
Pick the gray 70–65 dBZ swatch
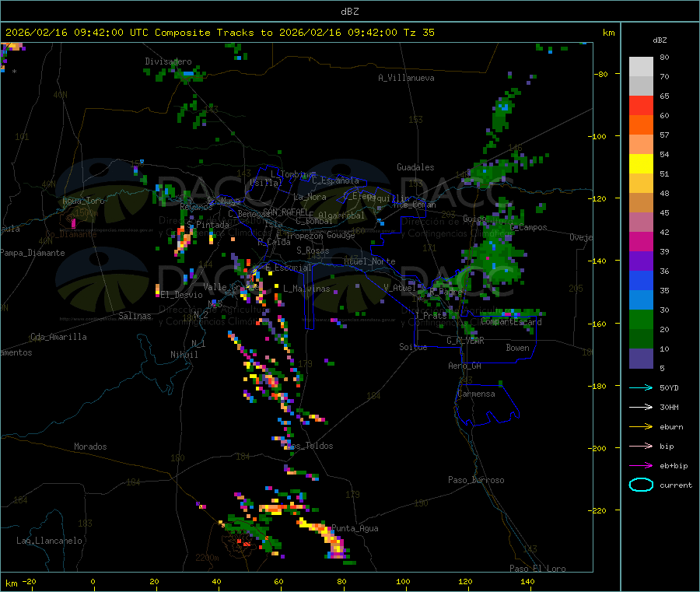[x=641, y=86]
